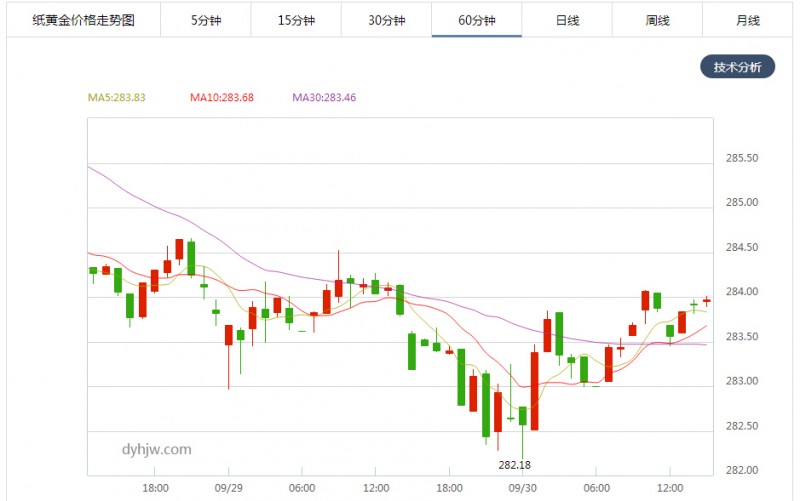Image resolution: width=800 pixels, height=501 pixels.
Task: Switch to the 5分钟 chart tab
Action: 204,20
